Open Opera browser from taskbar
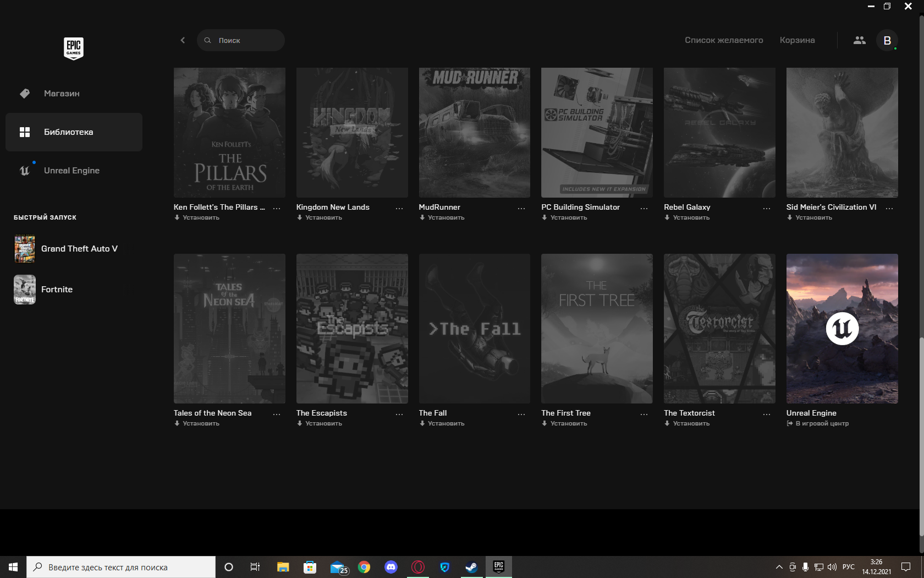The image size is (924, 578). [x=418, y=567]
